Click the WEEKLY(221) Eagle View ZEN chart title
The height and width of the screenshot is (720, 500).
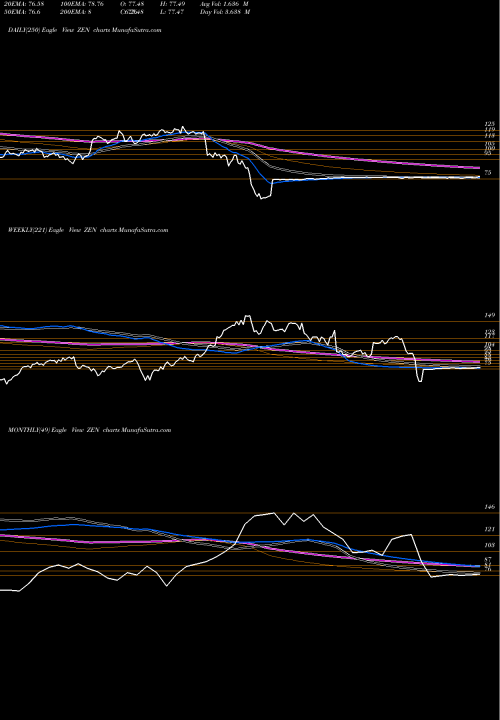(88, 230)
